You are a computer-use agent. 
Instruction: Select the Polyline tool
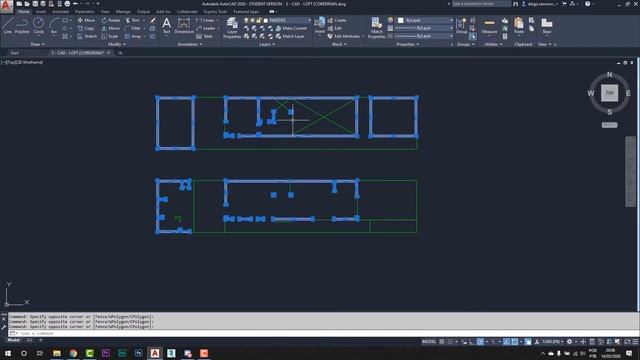tap(22, 25)
